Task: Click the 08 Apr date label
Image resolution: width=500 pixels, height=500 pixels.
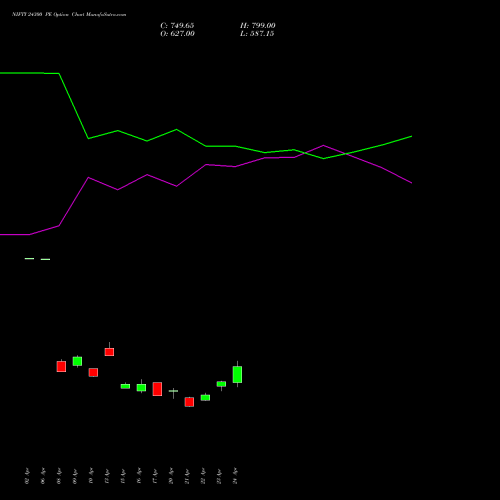Action: coord(59,476)
